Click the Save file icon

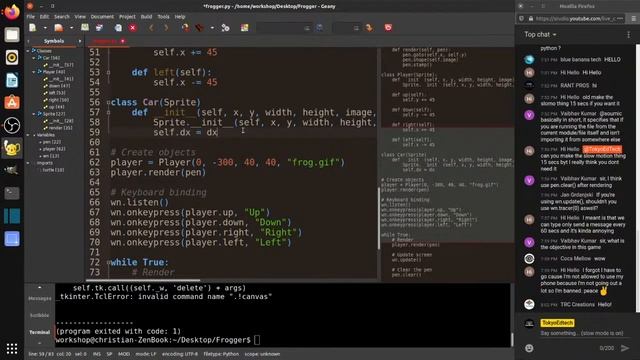[85, 28]
